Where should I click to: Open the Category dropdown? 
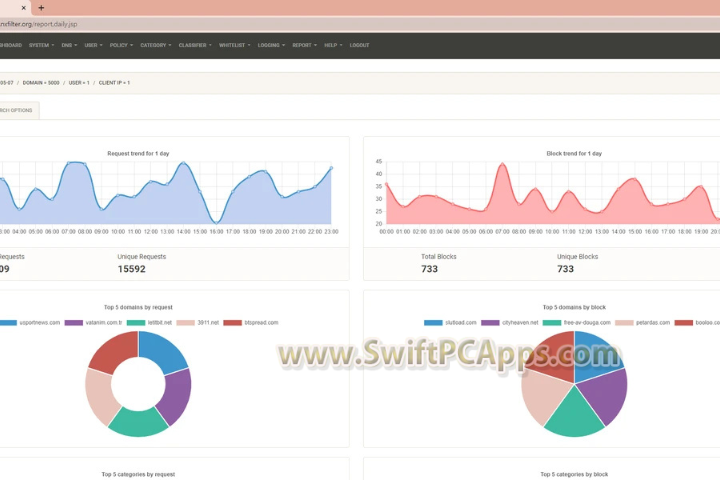coord(155,45)
